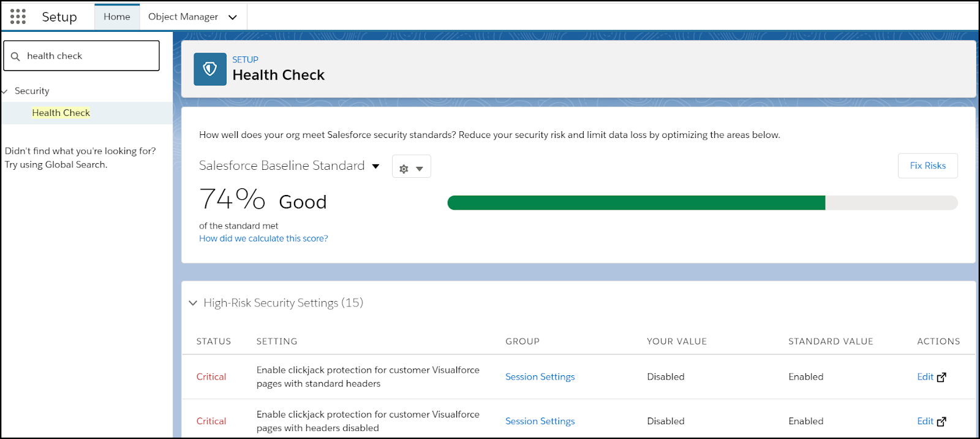Click Critical status in standard headers row
This screenshot has height=439, width=980.
211,376
